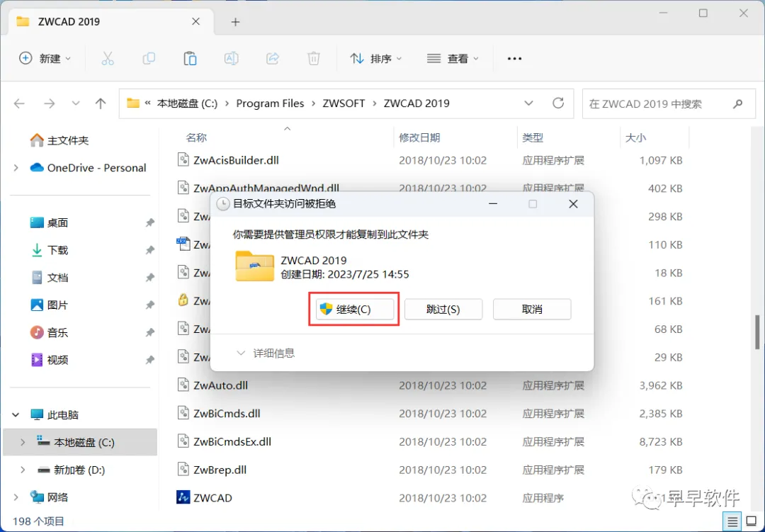Click the pin icon next to 桌面
This screenshot has height=532, width=765.
pos(149,222)
